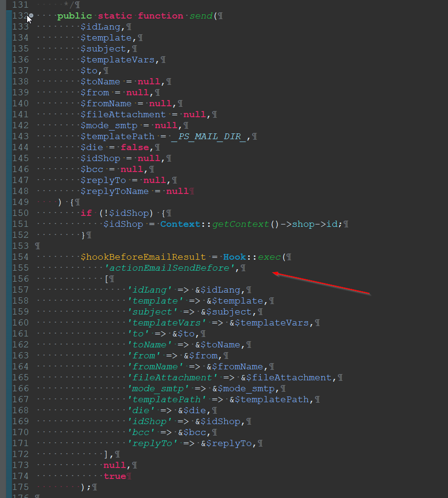Screen dimensions: 448x498
Task: Click &$fileAttachment reference on line 165
Action: click(x=286, y=377)
